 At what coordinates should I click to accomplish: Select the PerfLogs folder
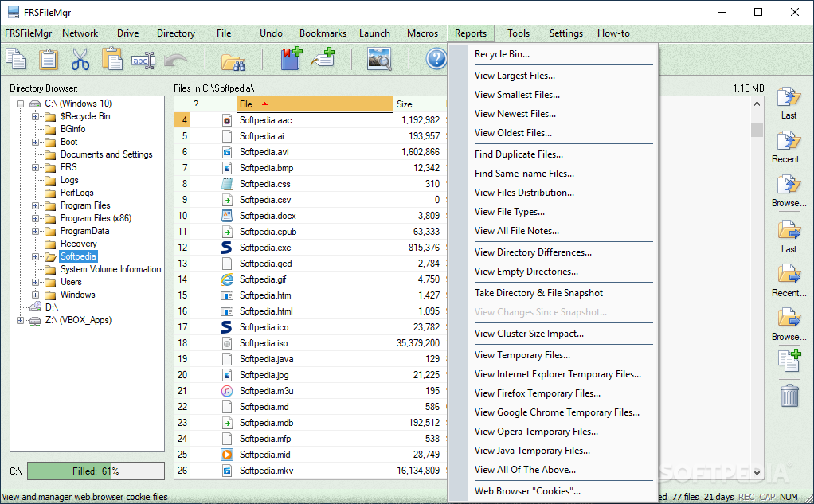point(76,193)
